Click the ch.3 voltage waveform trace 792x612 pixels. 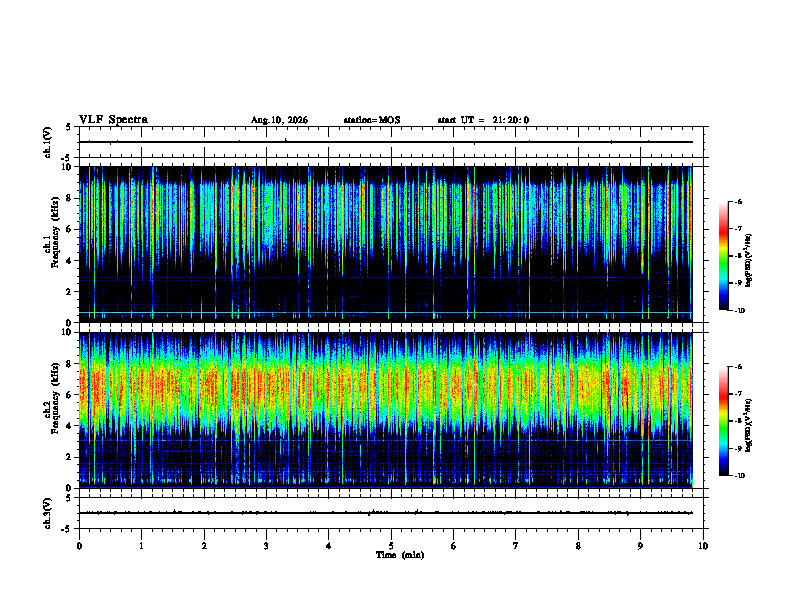click(385, 513)
